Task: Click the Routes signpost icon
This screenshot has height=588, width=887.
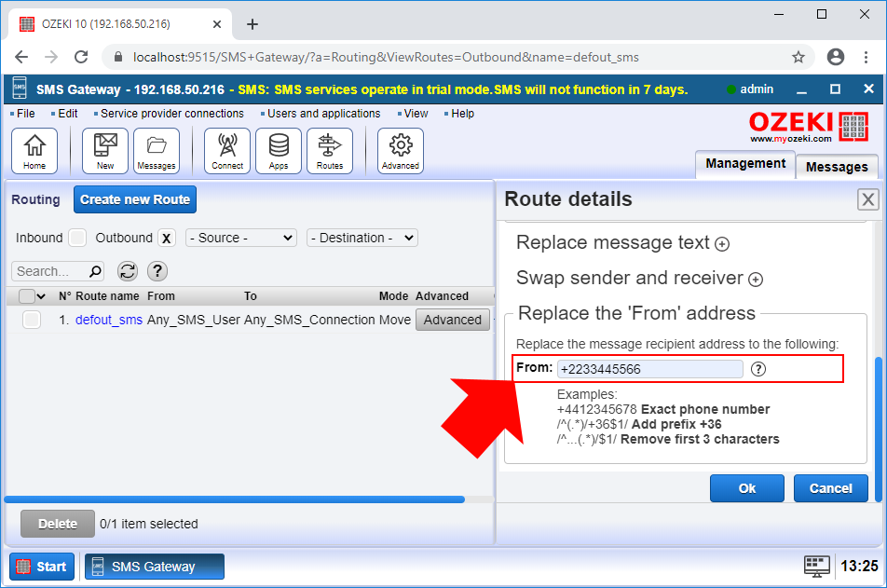Action: coord(330,151)
